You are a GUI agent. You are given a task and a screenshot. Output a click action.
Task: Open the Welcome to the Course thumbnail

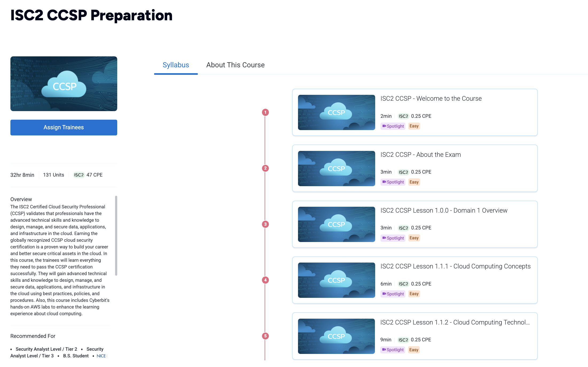(x=336, y=112)
